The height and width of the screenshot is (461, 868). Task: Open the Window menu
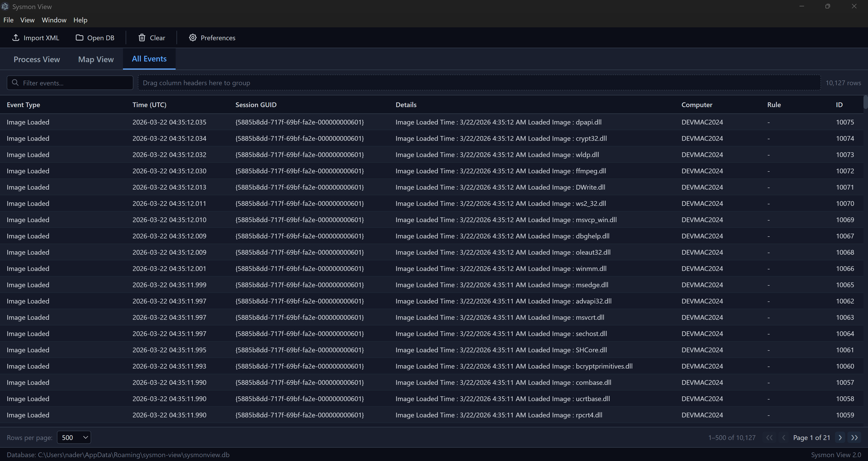point(54,20)
